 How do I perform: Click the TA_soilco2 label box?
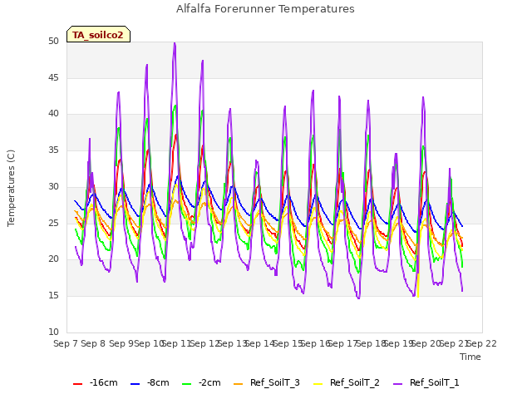(98, 34)
